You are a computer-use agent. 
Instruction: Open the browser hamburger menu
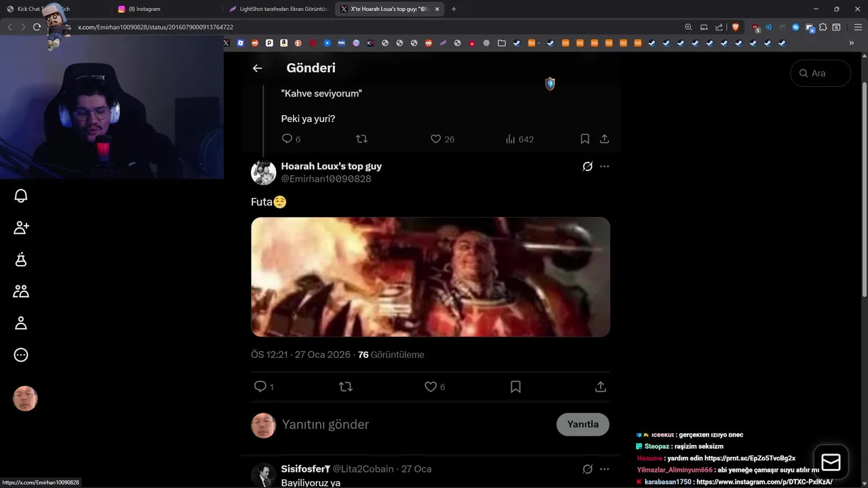click(858, 27)
